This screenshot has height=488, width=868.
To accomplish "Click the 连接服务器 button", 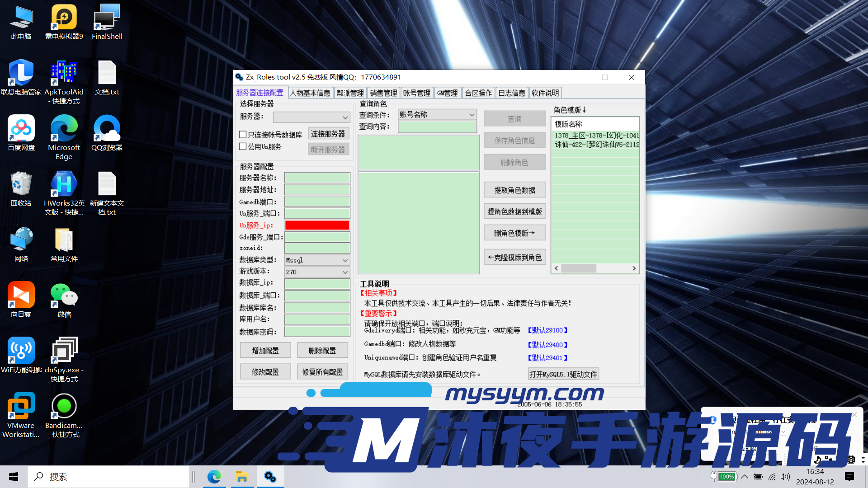I will 328,134.
